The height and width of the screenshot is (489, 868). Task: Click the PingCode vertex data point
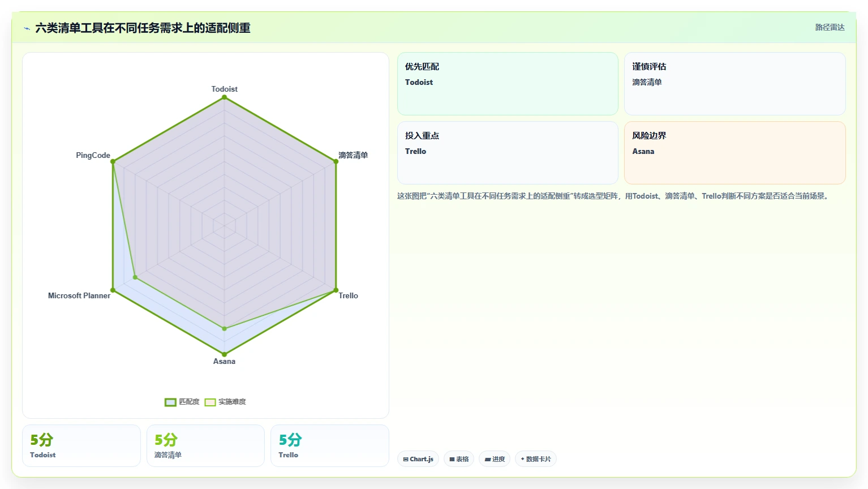point(113,162)
